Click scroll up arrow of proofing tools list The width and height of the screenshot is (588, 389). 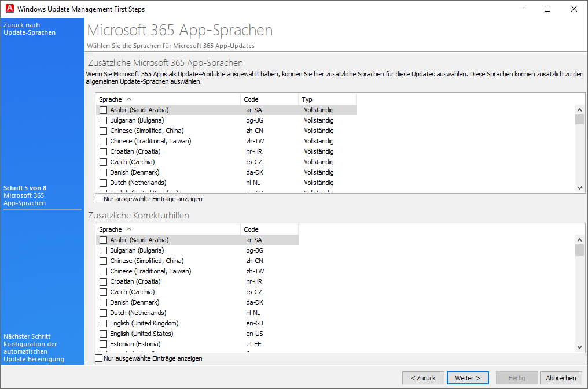579,240
